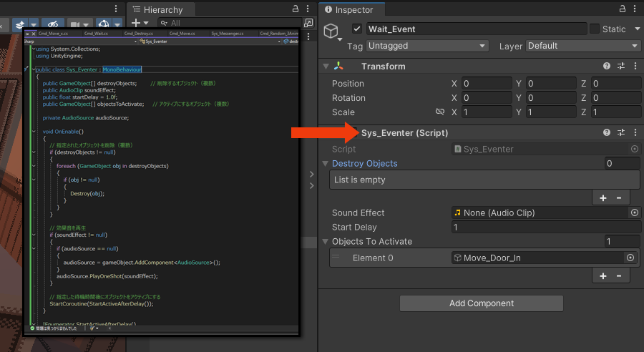The image size is (644, 352).
Task: Toggle the Wait_Event active checkbox
Action: tap(357, 29)
